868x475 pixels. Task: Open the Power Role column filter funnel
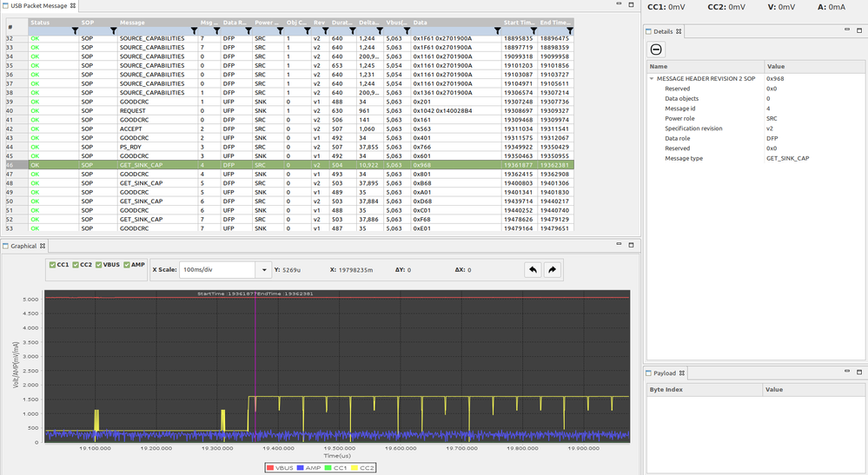(x=280, y=31)
